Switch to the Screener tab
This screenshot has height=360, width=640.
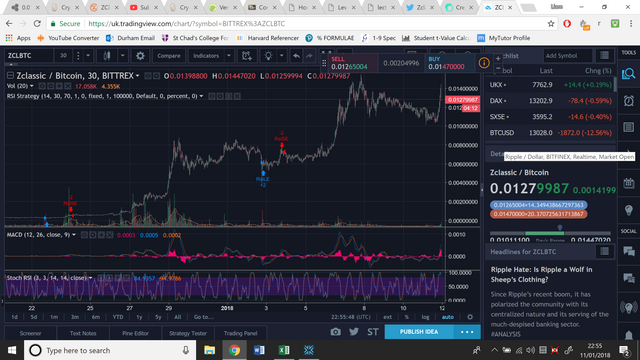point(30,333)
